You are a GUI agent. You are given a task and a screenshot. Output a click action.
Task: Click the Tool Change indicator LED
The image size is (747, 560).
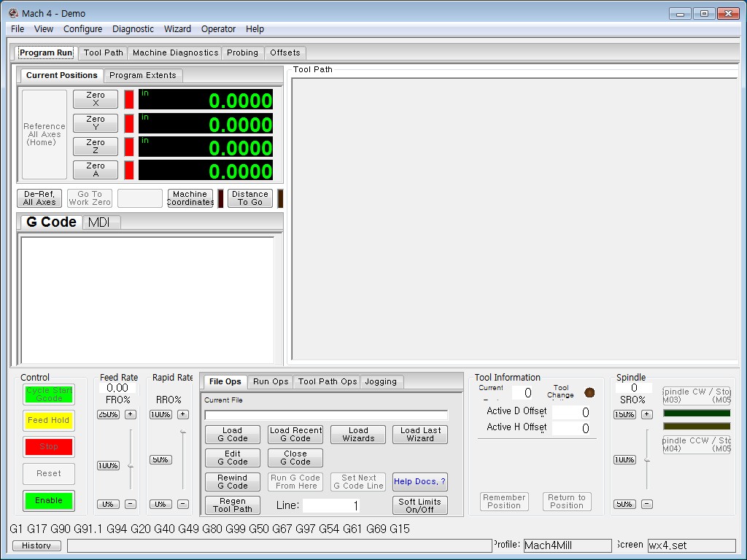[x=589, y=392]
